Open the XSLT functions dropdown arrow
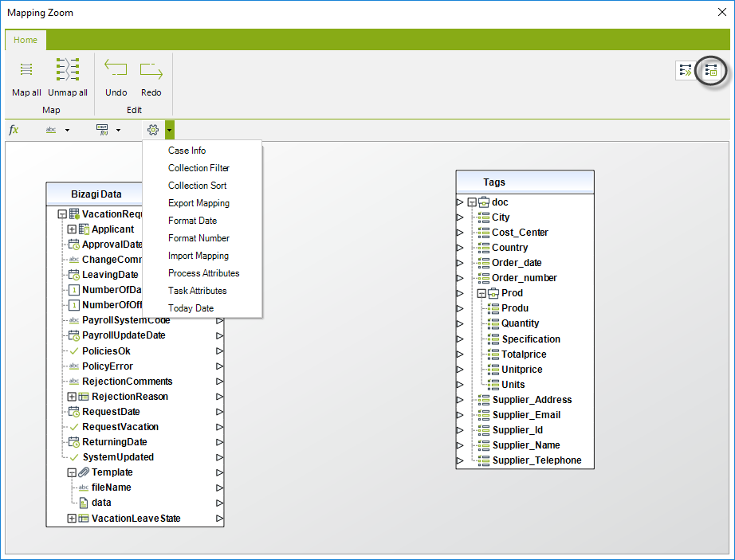This screenshot has height=560, width=735. (x=118, y=130)
